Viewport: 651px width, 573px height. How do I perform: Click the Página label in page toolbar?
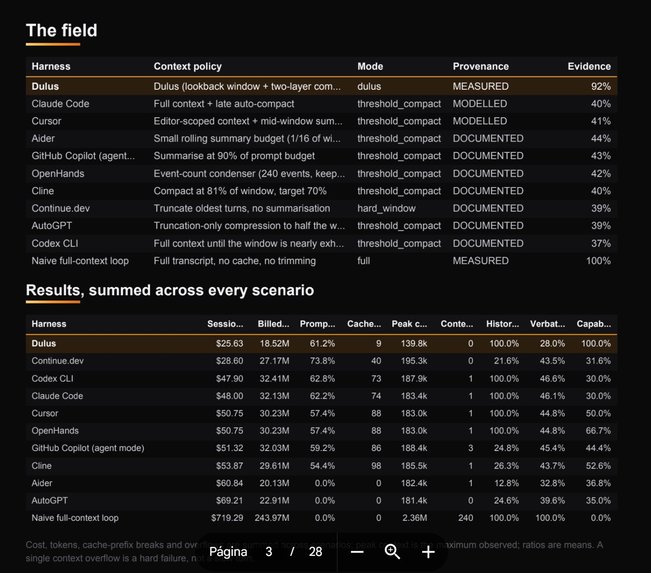(x=228, y=551)
